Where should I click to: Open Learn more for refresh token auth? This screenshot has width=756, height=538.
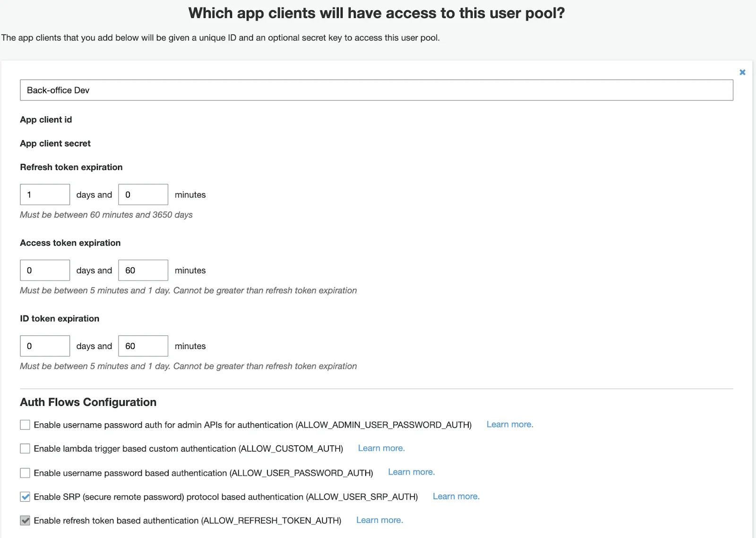pos(379,520)
